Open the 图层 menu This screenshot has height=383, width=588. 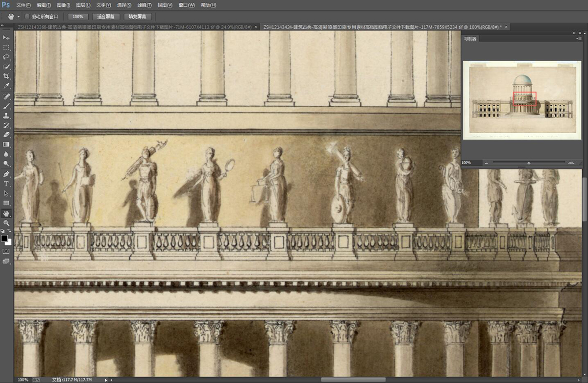point(84,5)
